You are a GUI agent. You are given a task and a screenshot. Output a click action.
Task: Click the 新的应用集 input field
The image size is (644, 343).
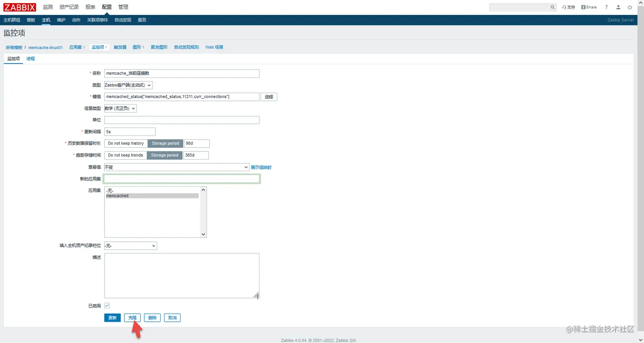182,179
